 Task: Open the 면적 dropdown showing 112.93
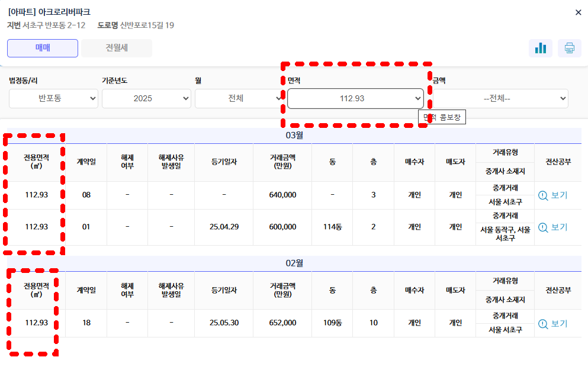[355, 99]
